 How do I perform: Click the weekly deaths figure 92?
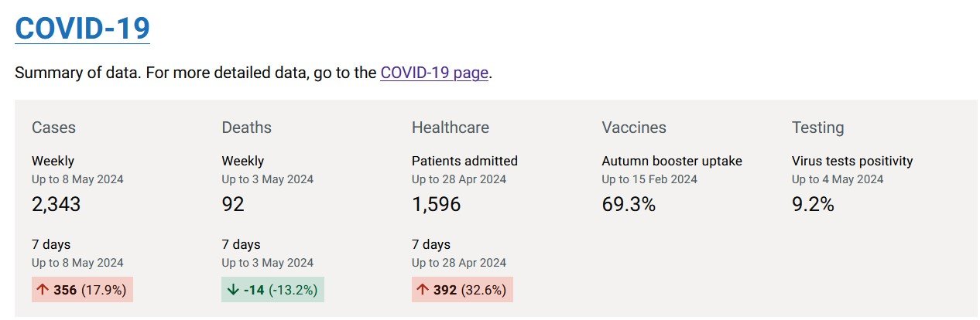pos(233,204)
